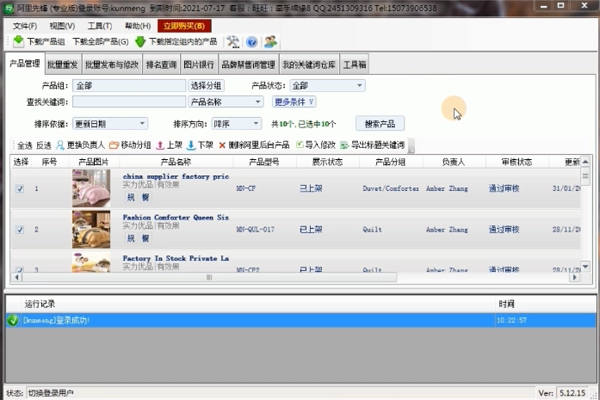Screen dimensions: 600x400
Task: Switch to 图片银行 tab
Action: [x=199, y=65]
